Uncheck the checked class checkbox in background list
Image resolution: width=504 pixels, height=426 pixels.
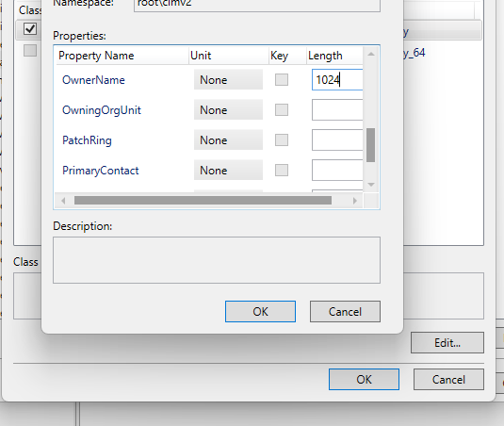pos(30,29)
